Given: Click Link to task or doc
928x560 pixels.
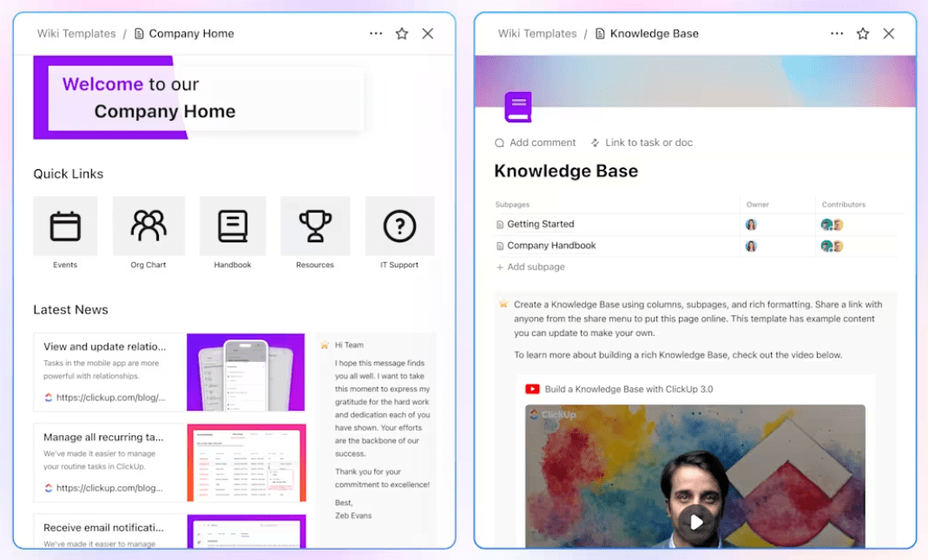Looking at the screenshot, I should click(642, 142).
